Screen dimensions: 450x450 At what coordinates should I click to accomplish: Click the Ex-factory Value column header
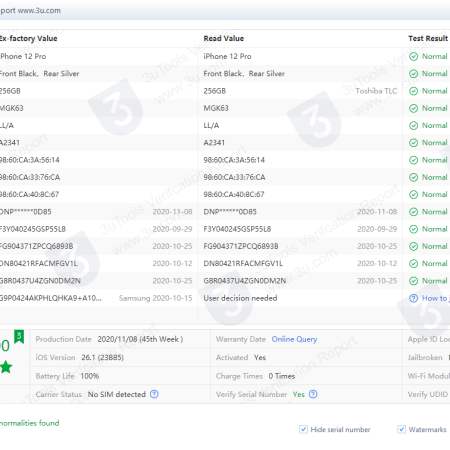click(29, 39)
